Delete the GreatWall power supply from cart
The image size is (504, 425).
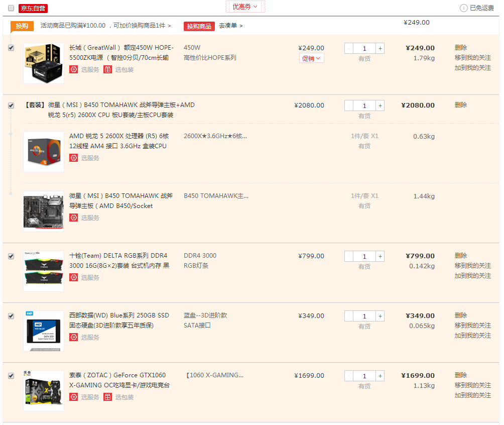coord(461,48)
